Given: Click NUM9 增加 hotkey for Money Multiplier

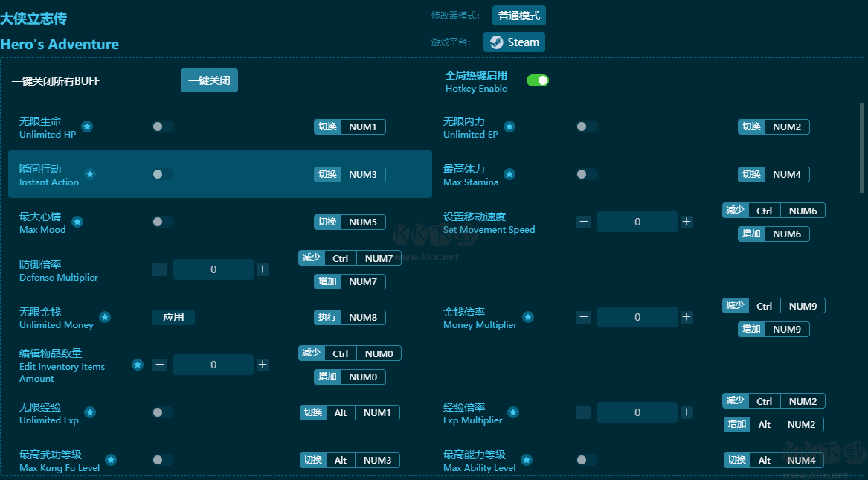Looking at the screenshot, I should click(x=774, y=330).
